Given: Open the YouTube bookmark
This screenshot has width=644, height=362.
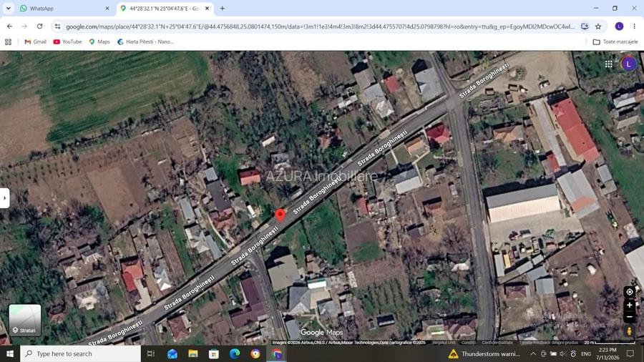Looking at the screenshot, I should click(x=68, y=42).
